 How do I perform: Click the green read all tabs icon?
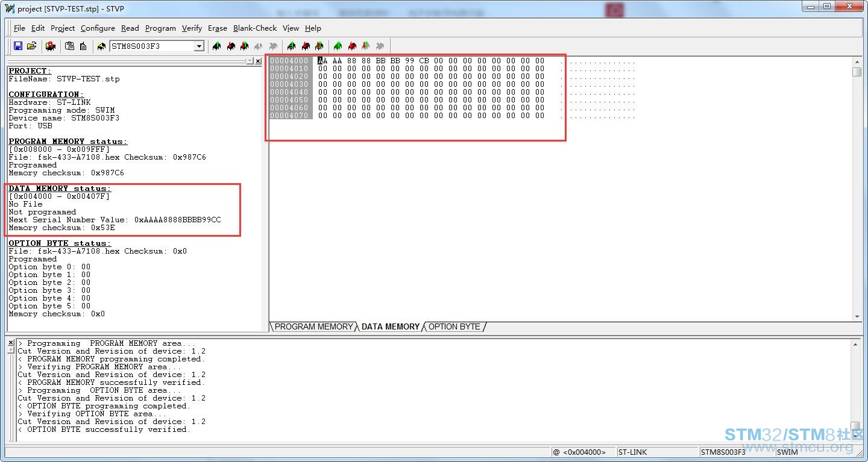click(x=338, y=46)
